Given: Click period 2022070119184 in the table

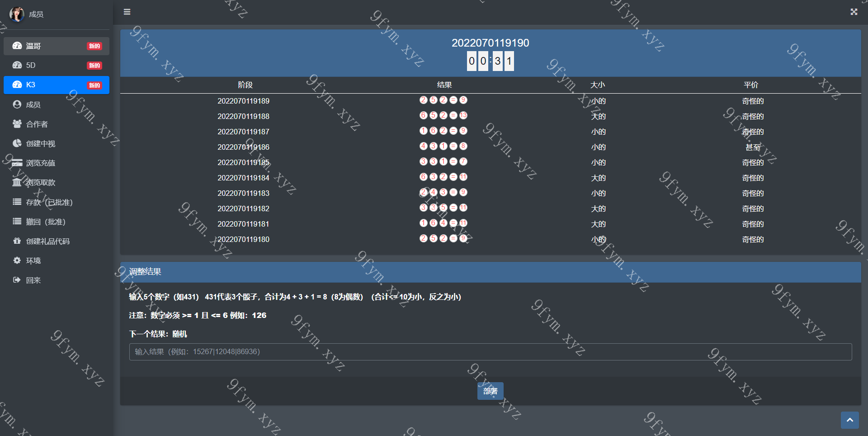Looking at the screenshot, I should point(243,178).
